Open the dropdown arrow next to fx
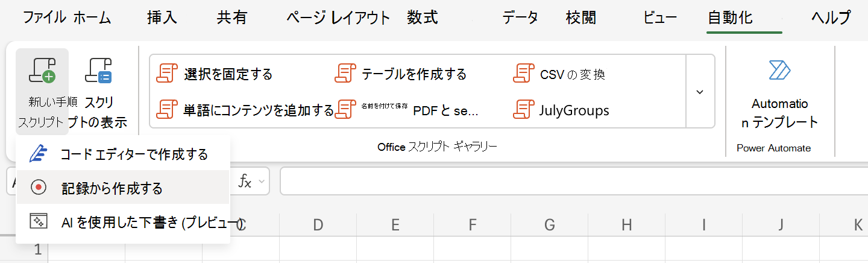This screenshot has width=868, height=263. click(x=262, y=182)
